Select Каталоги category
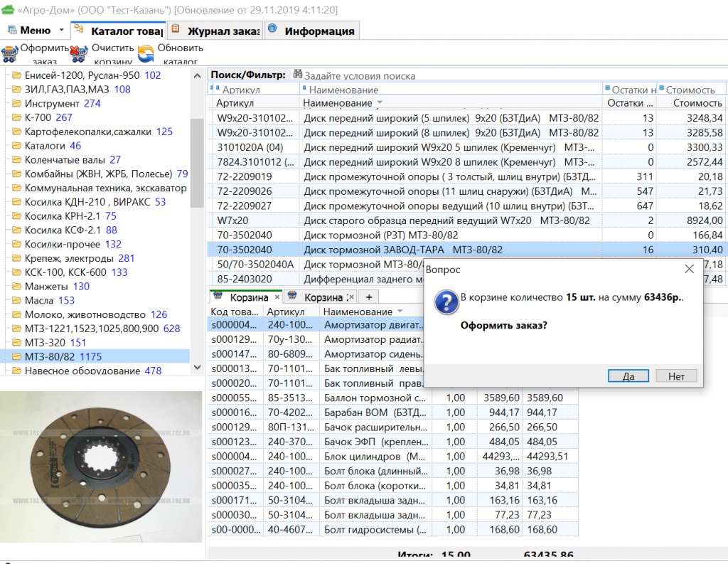Image resolution: width=728 pixels, height=564 pixels. 53,145
